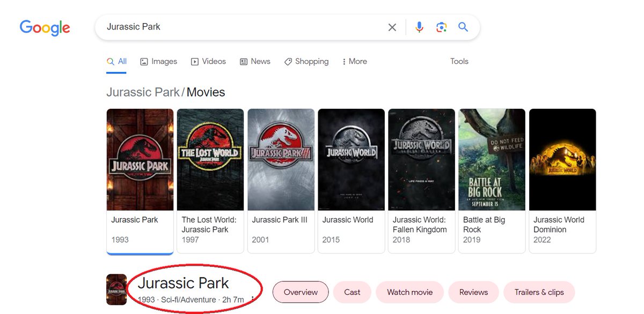Select the Overview chip
The width and height of the screenshot is (644, 314).
301,292
